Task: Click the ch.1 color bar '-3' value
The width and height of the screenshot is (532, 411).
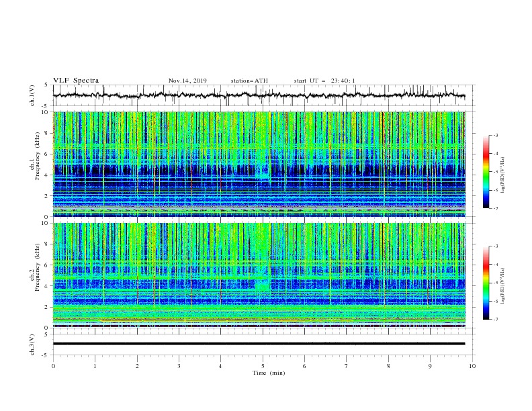Action: (496, 135)
